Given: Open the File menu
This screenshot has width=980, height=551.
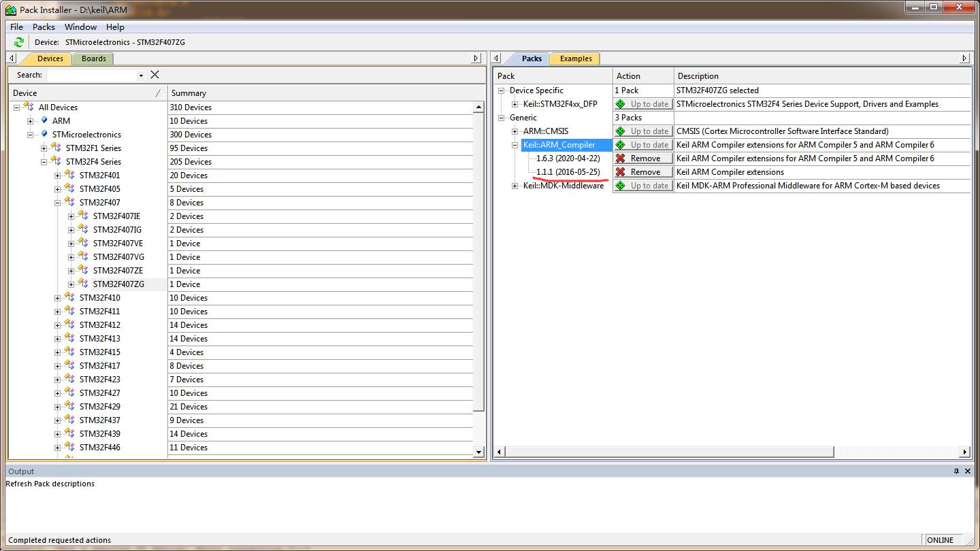Looking at the screenshot, I should point(17,27).
